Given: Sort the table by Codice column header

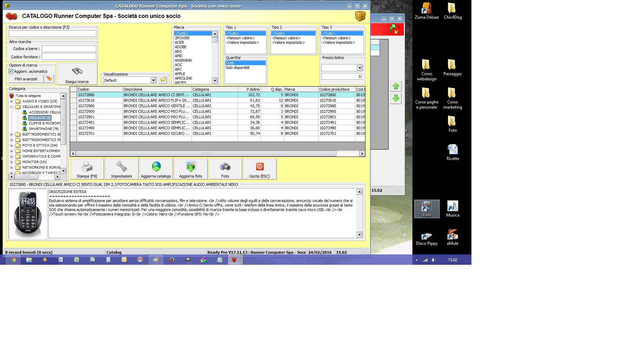Looking at the screenshot, I should [100, 89].
